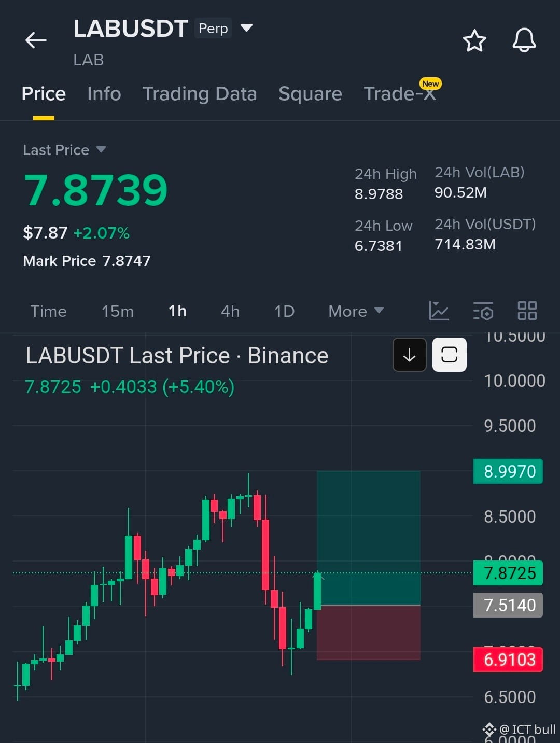Tap the 8.5000 price axis label
The image size is (560, 743).
[510, 516]
